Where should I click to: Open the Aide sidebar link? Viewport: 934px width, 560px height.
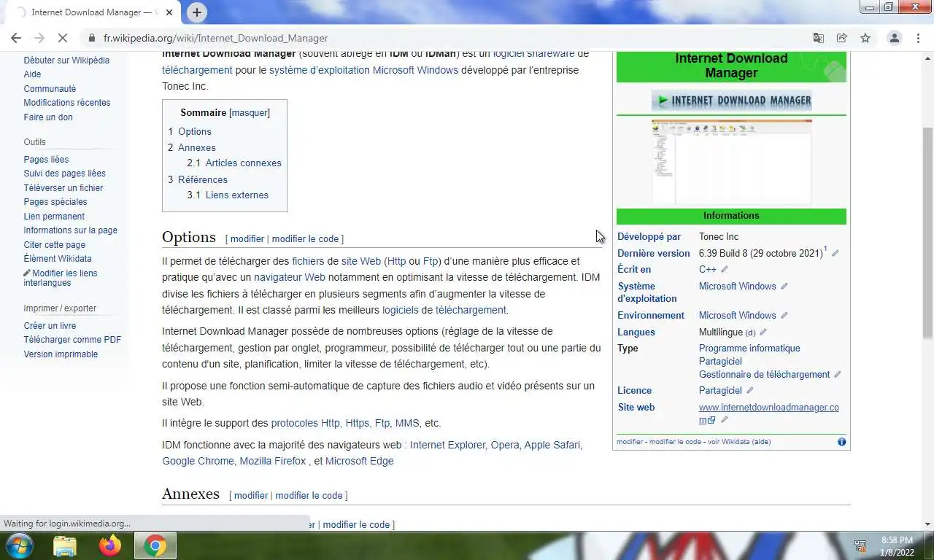[x=32, y=74]
